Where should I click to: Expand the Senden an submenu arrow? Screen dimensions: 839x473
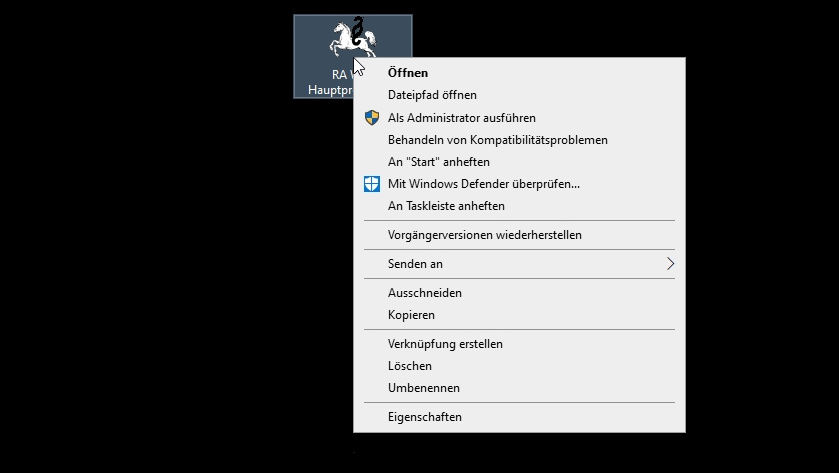[670, 264]
